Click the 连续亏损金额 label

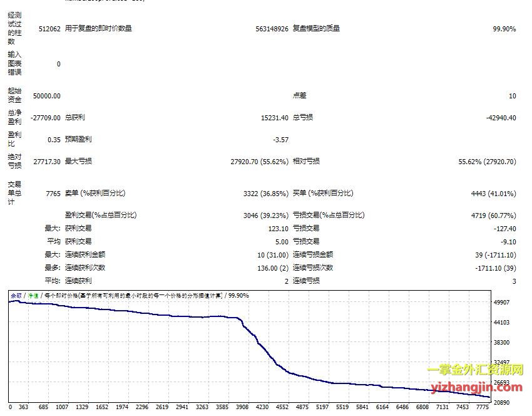coord(313,255)
